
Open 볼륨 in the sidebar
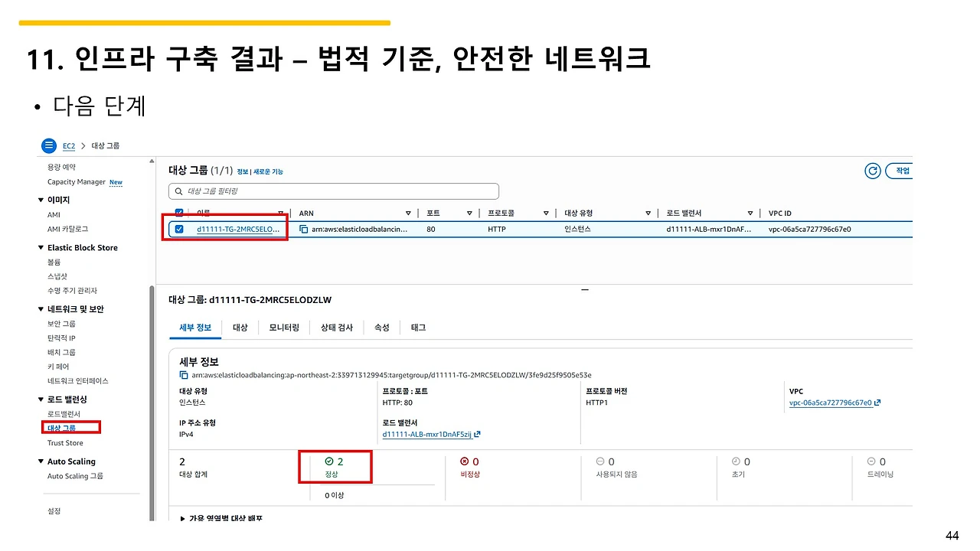54,262
